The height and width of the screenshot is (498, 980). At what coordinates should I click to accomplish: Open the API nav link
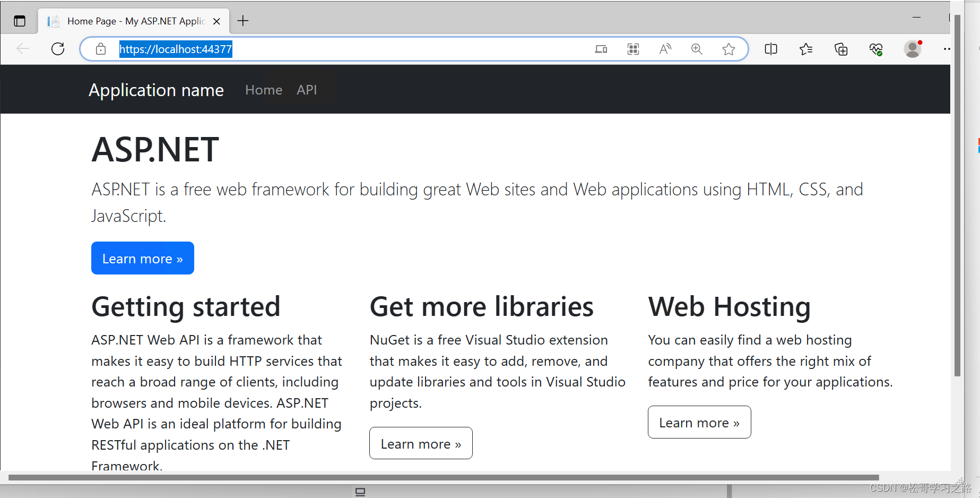(307, 90)
